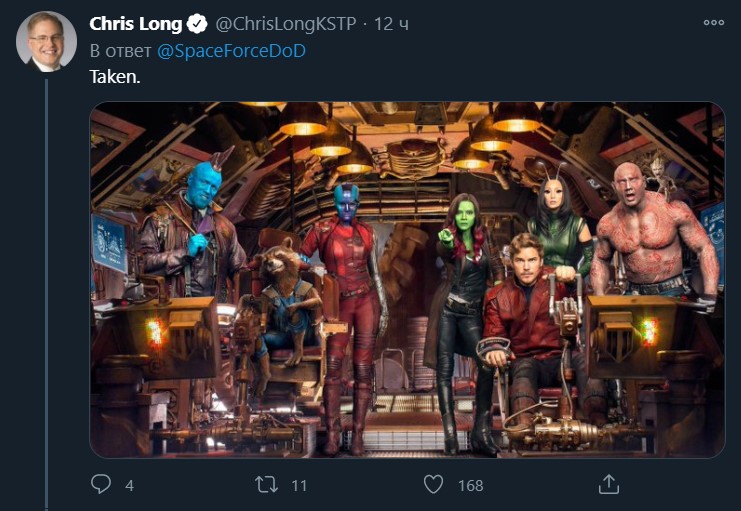Viewport: 741px width, 511px height.
Task: Like the tweet with the heart icon
Action: pos(433,485)
